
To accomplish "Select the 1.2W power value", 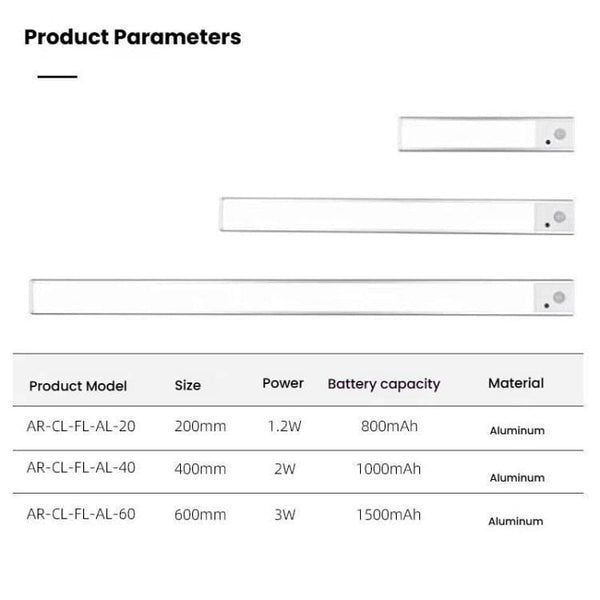I will (x=283, y=426).
